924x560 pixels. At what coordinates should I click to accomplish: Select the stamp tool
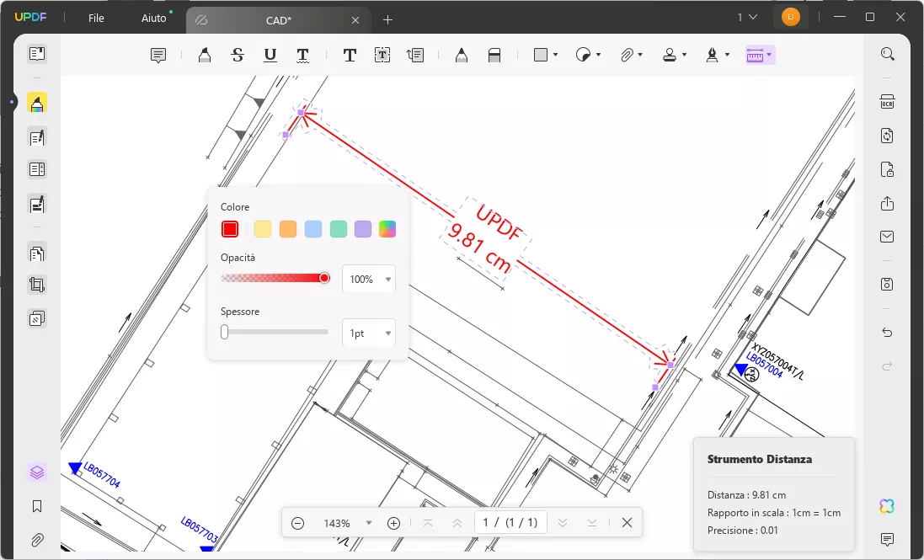670,55
